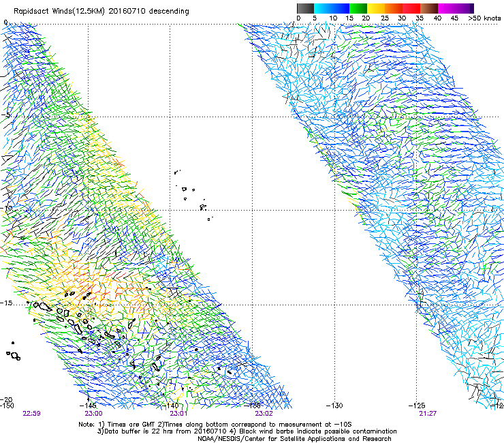
Task: Click the longitude label '-145'
Action: (87, 406)
